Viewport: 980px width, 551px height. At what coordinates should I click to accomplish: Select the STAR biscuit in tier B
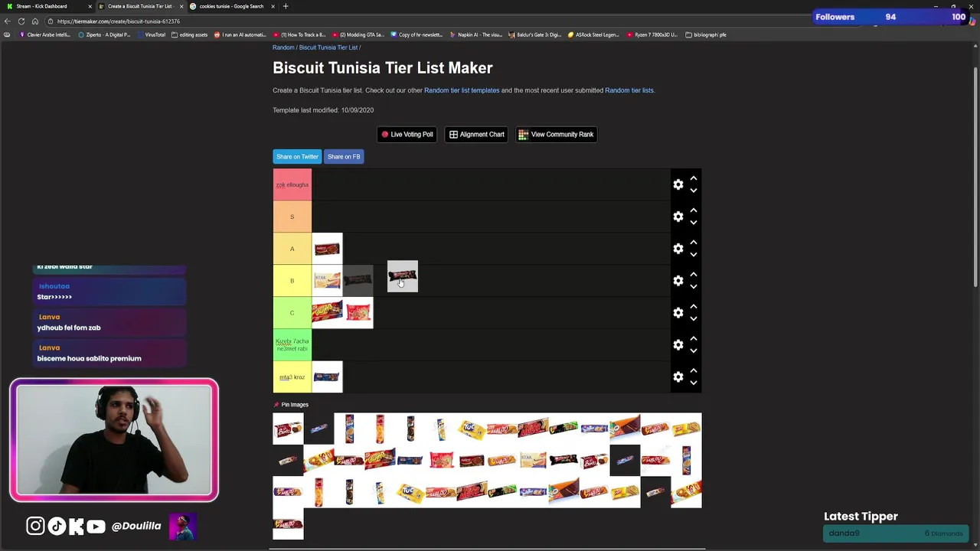327,281
